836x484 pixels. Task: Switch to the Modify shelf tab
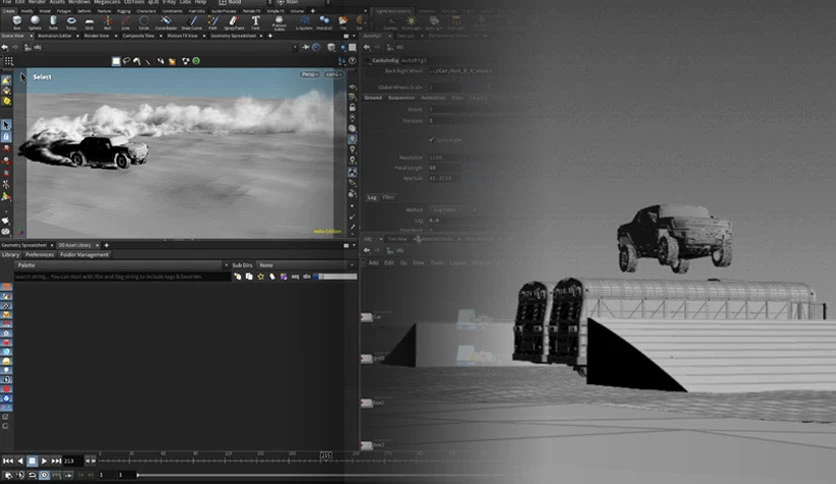[27, 11]
